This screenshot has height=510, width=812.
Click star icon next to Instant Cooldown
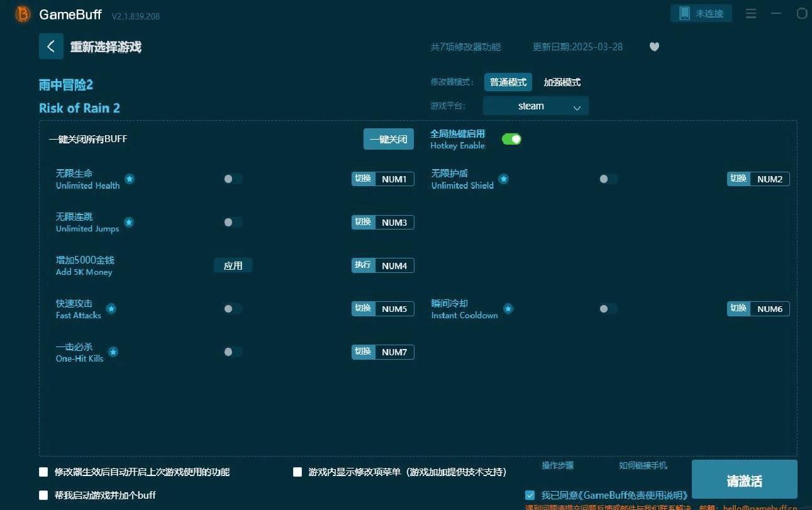coord(508,309)
